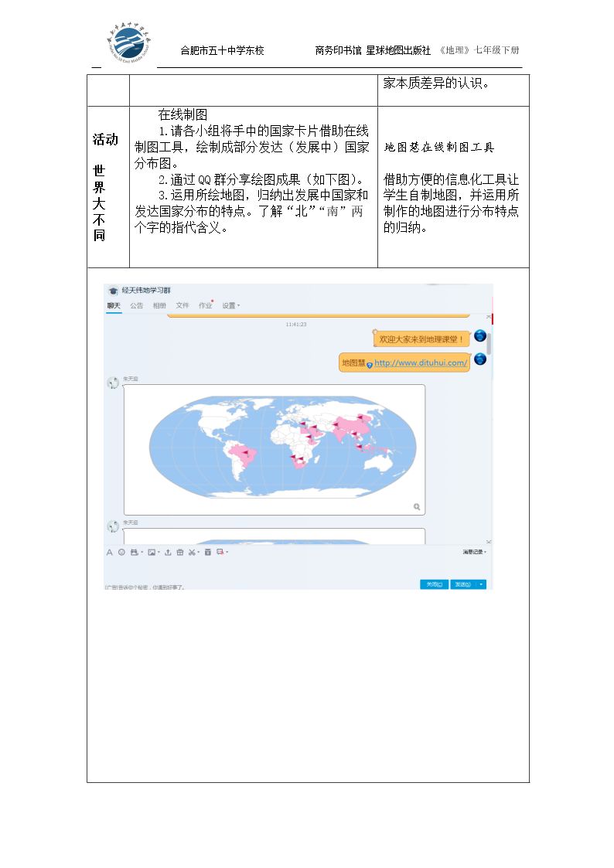Viewport: 614px width, 868px height.
Task: Click the 发送 send button
Action: [x=463, y=584]
